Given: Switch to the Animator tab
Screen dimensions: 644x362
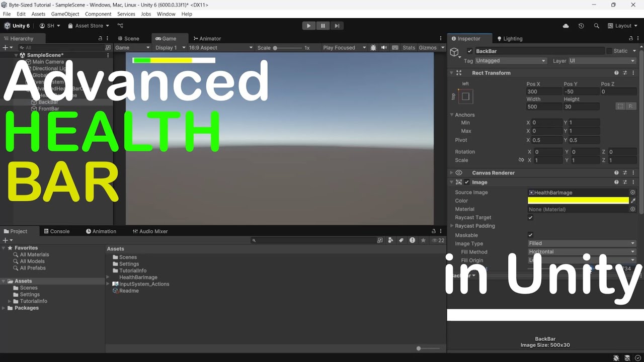Looking at the screenshot, I should 207,39.
